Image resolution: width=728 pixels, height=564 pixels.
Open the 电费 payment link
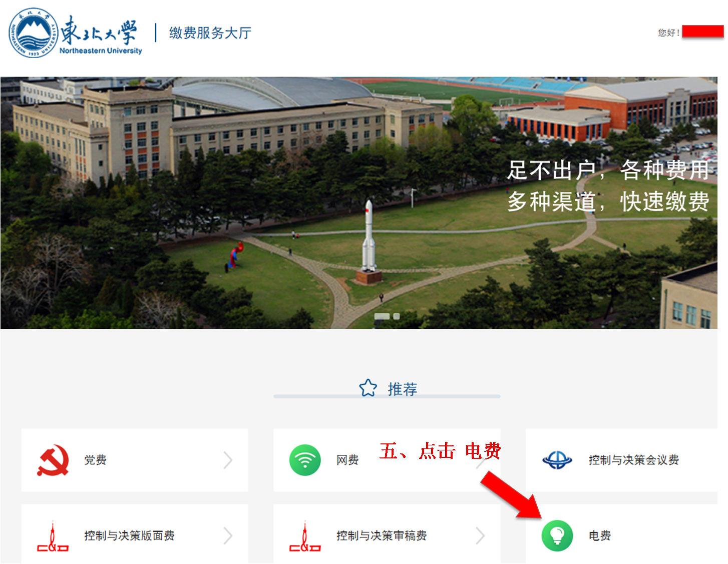tap(599, 535)
